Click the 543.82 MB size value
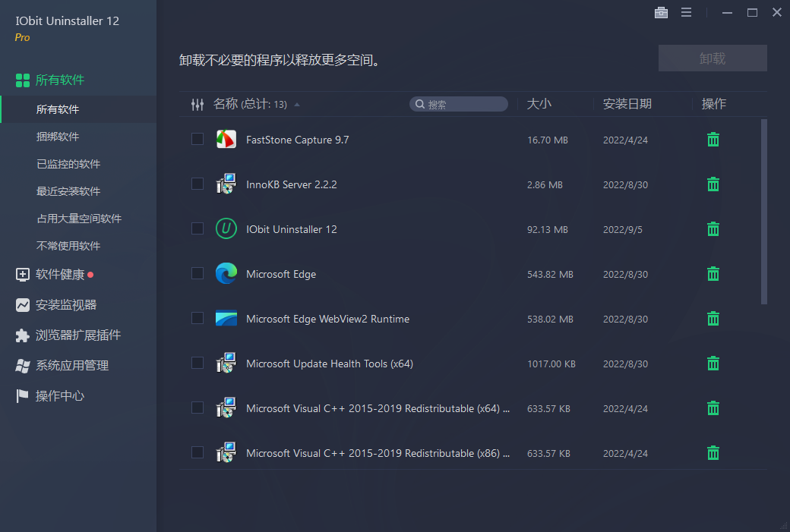This screenshot has height=532, width=790. pos(550,274)
